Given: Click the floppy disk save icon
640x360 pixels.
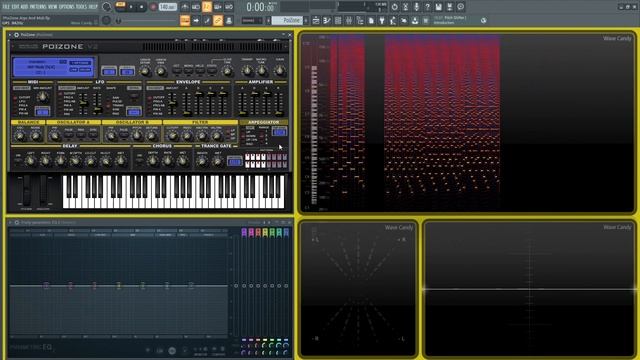Looking at the screenshot, I should [x=438, y=7].
